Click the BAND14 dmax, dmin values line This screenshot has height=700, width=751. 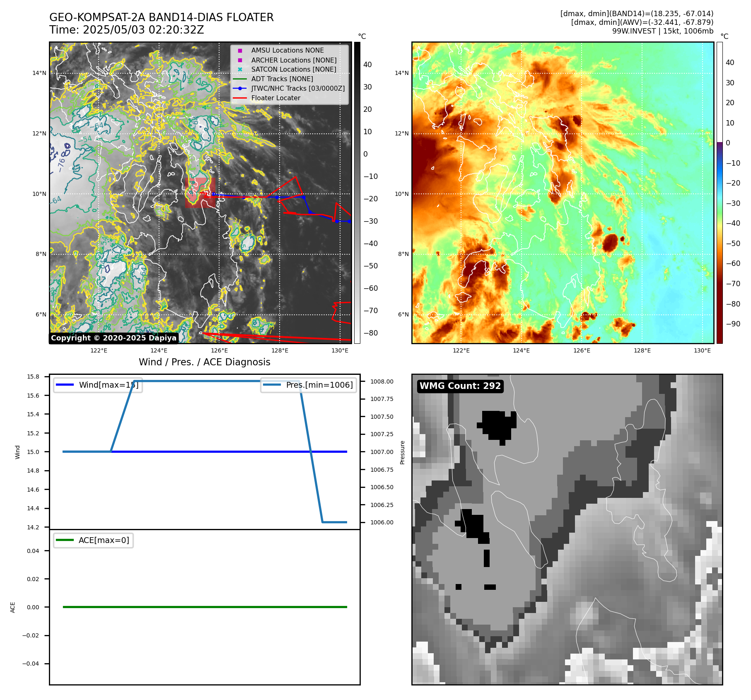637,14
